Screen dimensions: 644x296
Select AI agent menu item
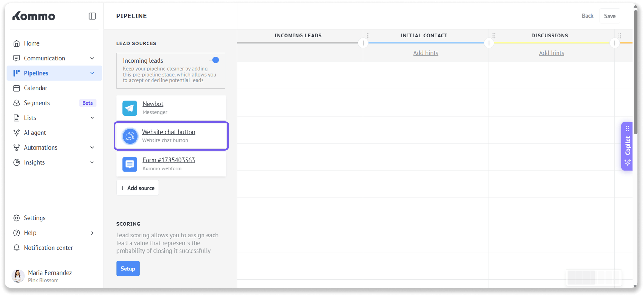pos(54,133)
